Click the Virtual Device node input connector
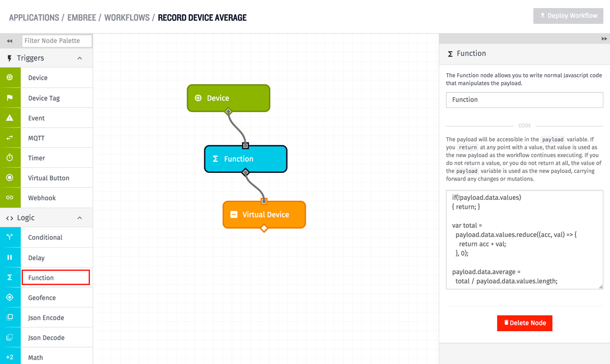 (x=264, y=201)
